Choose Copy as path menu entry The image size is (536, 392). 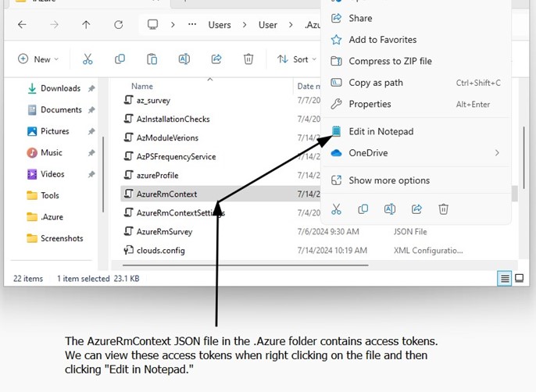point(376,83)
